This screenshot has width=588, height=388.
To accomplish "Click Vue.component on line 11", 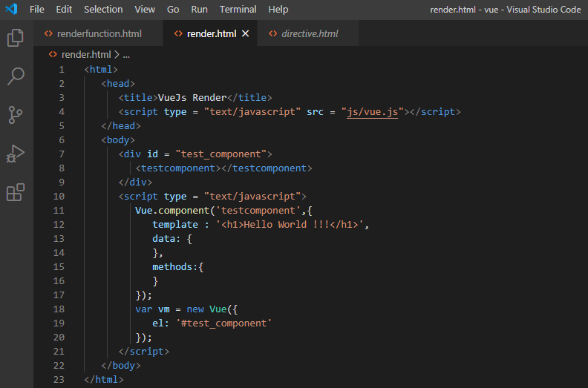I will [x=172, y=210].
